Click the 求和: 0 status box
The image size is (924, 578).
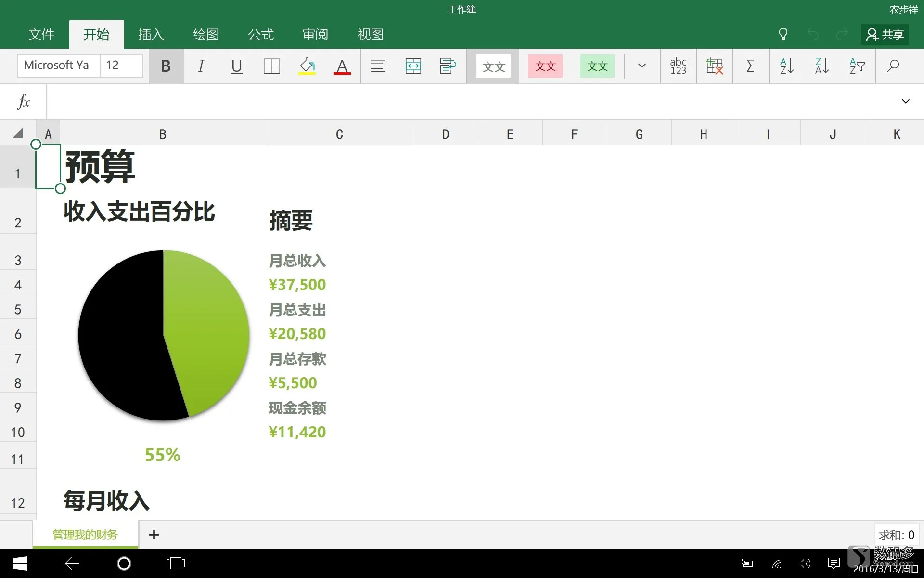coord(896,535)
